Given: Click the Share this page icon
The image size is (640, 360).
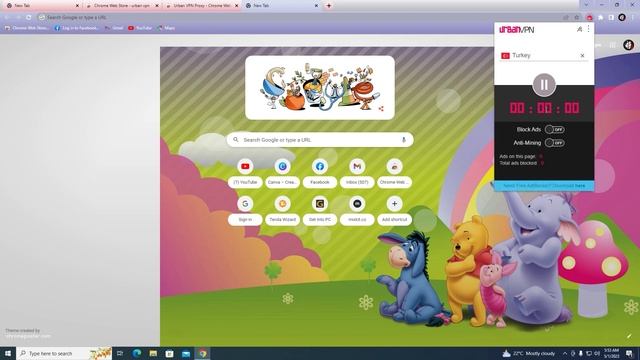Looking at the screenshot, I should 566,18.
